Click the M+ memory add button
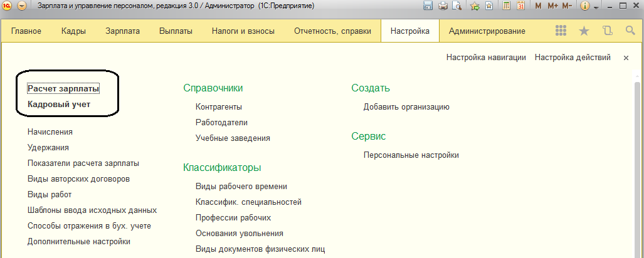The height and width of the screenshot is (258, 644). [x=552, y=6]
